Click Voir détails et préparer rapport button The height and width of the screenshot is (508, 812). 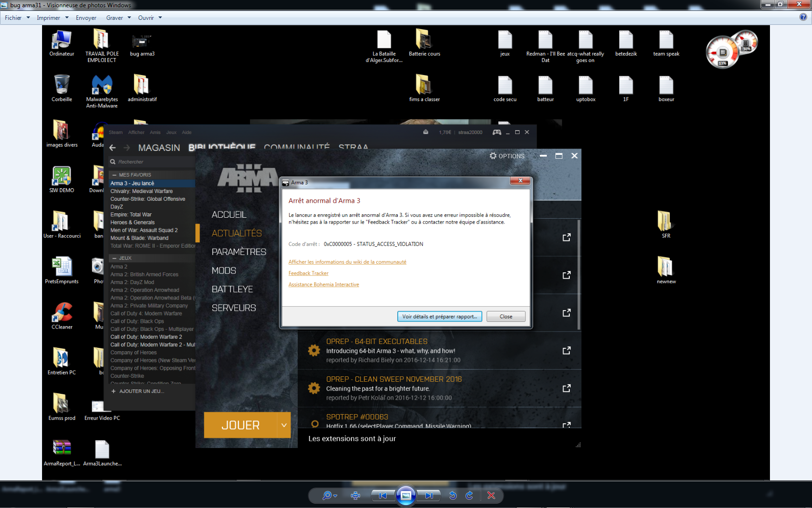point(439,316)
